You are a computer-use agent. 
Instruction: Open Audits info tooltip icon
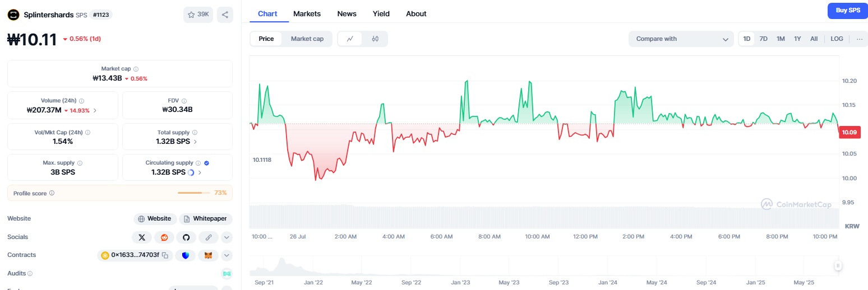(30, 273)
